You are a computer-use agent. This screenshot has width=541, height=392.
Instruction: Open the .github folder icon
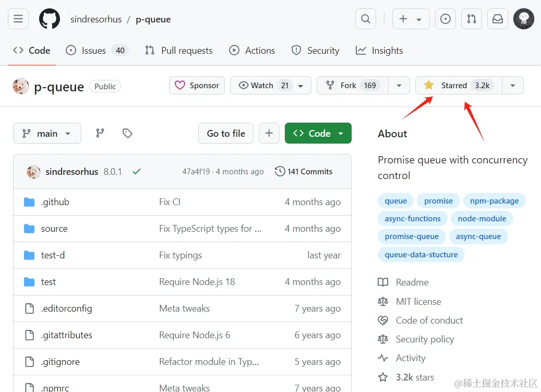29,202
